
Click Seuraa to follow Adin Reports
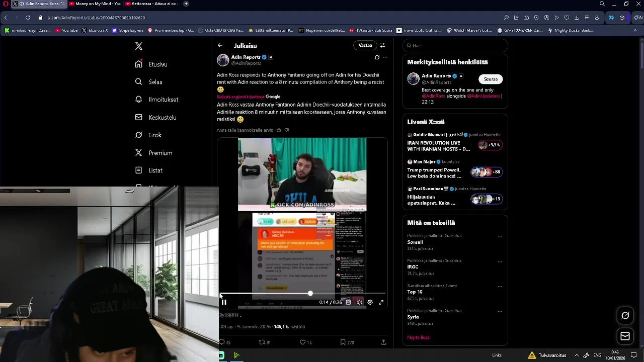pyautogui.click(x=491, y=79)
